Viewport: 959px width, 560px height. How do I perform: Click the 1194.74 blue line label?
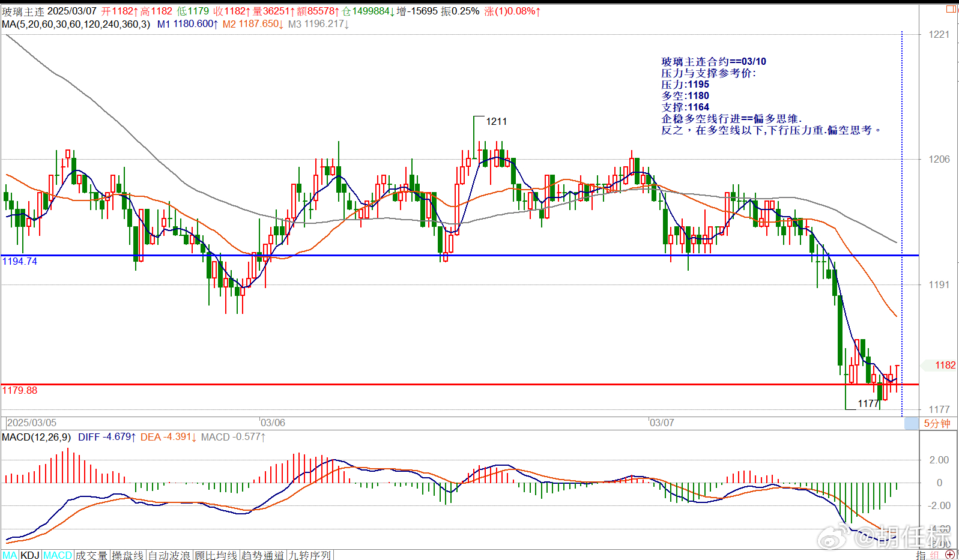coord(20,262)
